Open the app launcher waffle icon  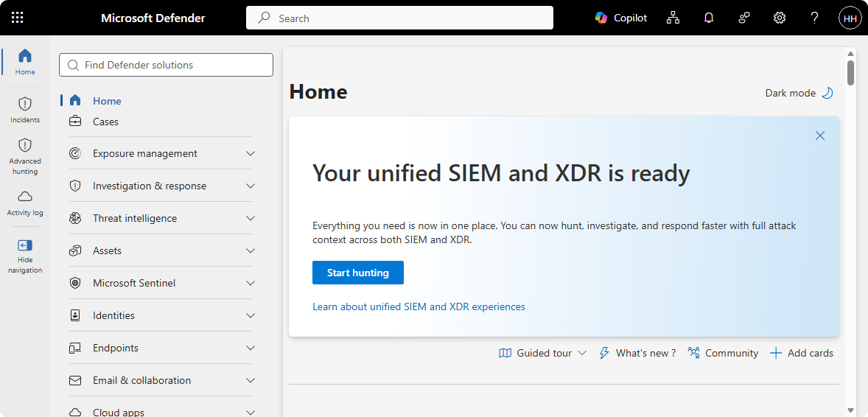(17, 18)
